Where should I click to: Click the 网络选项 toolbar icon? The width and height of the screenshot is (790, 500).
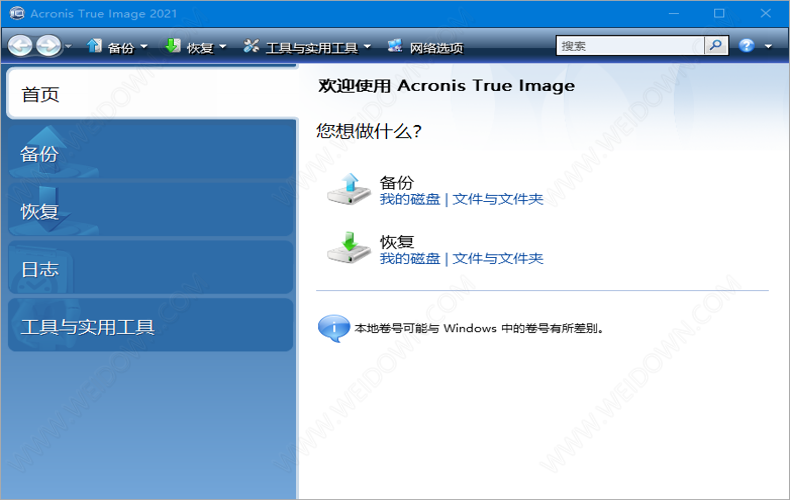coord(395,46)
